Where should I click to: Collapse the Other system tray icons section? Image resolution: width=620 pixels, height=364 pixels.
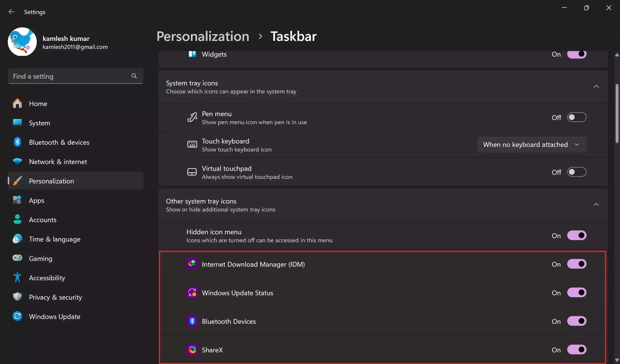point(596,205)
